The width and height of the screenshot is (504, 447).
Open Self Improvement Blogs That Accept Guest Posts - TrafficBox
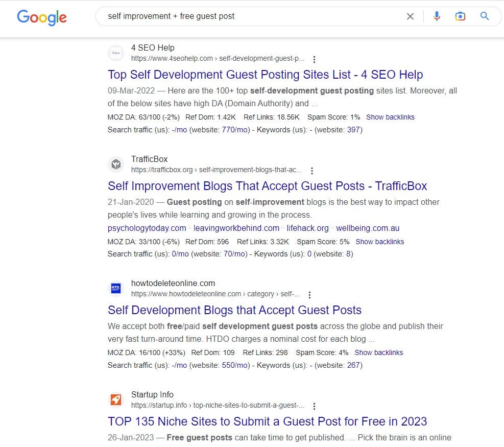(267, 186)
